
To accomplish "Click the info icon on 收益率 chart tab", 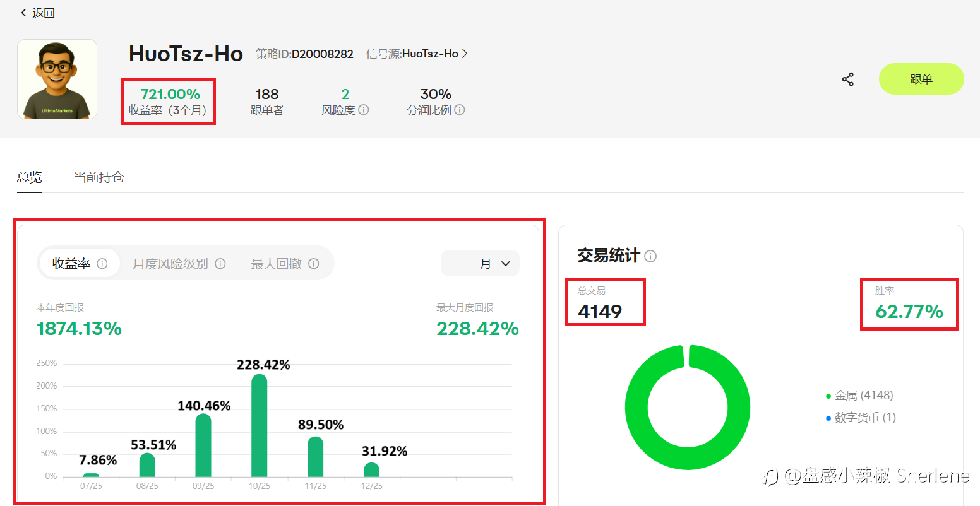I will click(102, 264).
